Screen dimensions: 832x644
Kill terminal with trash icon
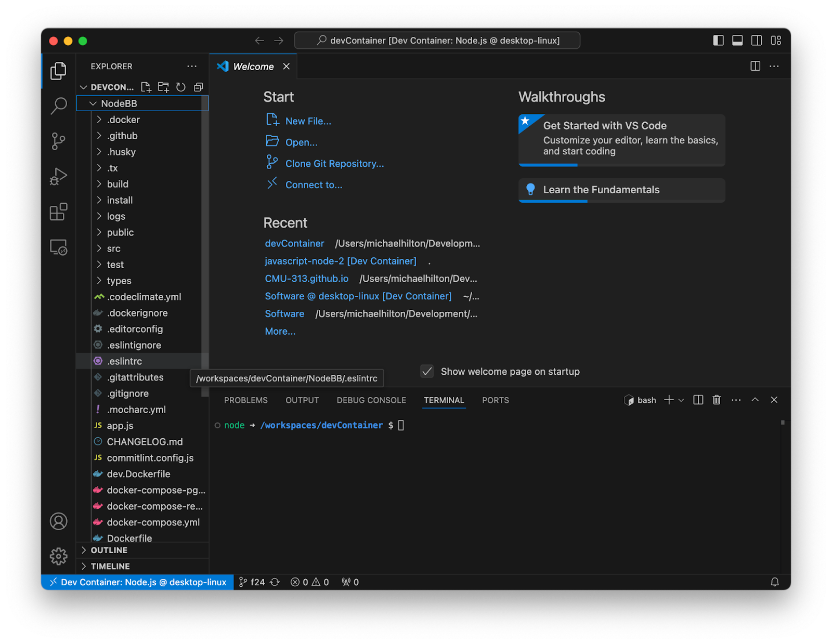click(x=717, y=400)
